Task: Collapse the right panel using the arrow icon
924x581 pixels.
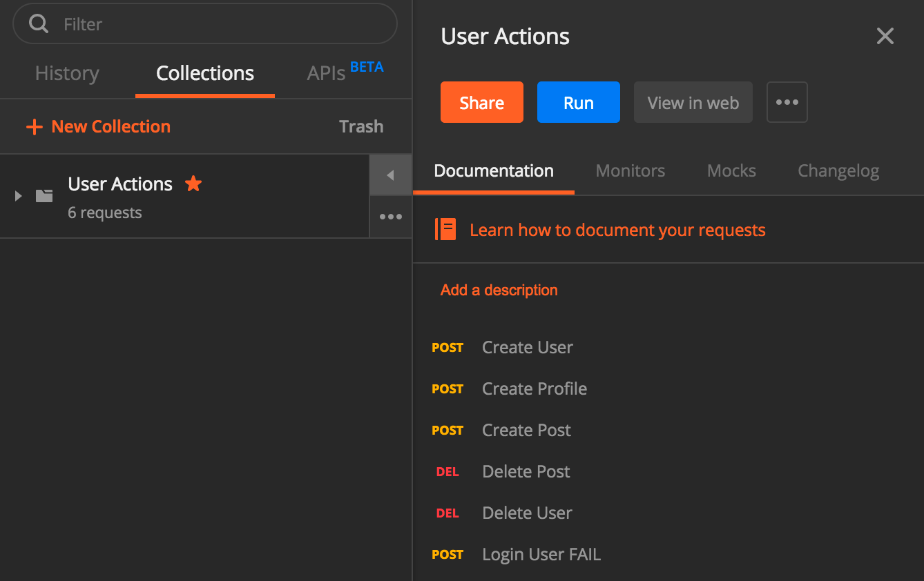Action: [x=390, y=175]
